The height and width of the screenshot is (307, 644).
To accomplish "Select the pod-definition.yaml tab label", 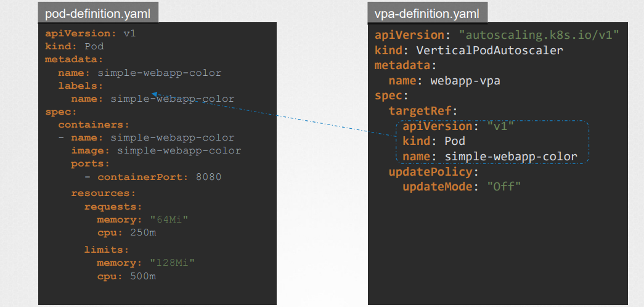I will [x=98, y=14].
